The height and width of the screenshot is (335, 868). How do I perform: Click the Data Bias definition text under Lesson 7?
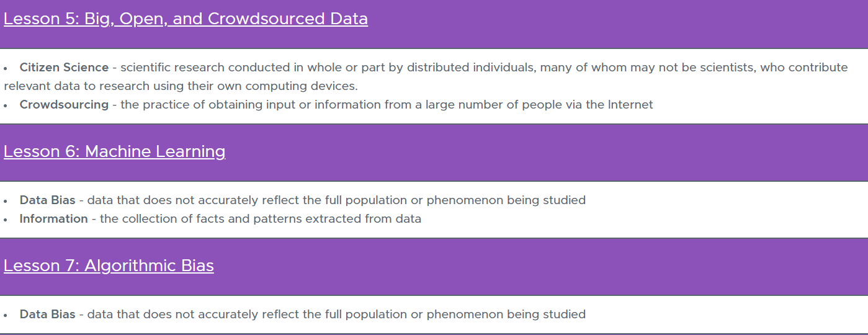pyautogui.click(x=336, y=314)
